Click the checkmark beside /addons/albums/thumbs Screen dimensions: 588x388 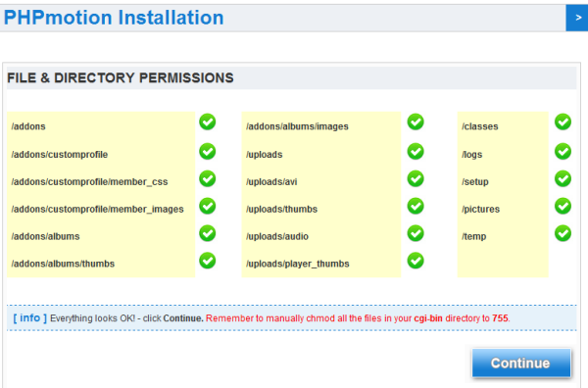[208, 261]
